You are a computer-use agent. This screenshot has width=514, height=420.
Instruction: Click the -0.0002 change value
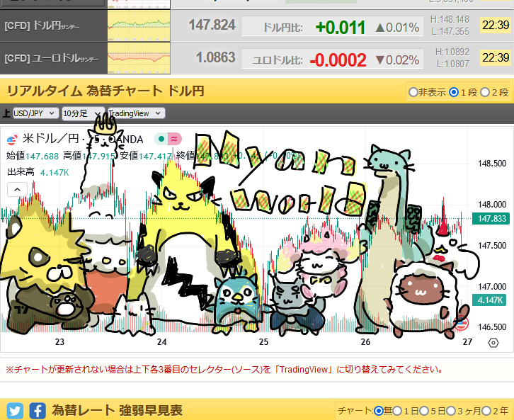click(338, 60)
